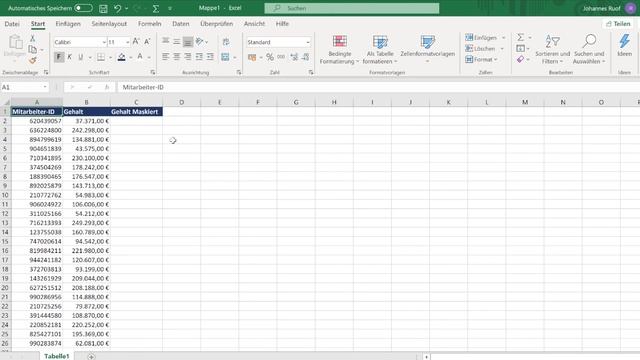Click the text orientation icon
This screenshot has height=360, width=640.
tap(200, 41)
